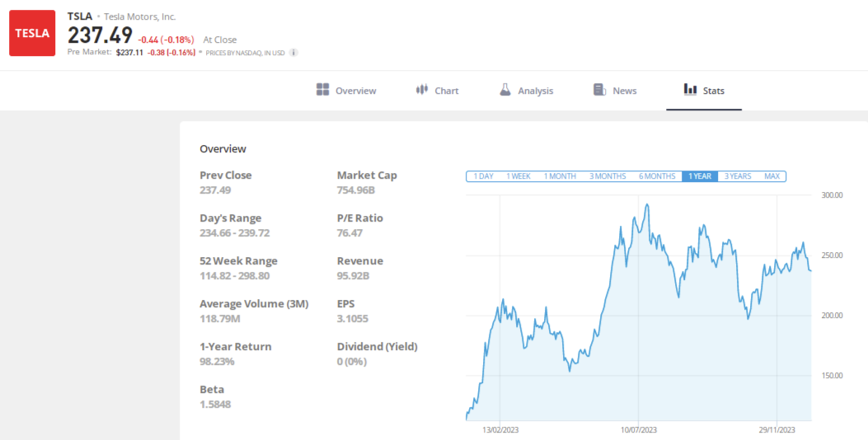Open the News tab label

tap(625, 91)
